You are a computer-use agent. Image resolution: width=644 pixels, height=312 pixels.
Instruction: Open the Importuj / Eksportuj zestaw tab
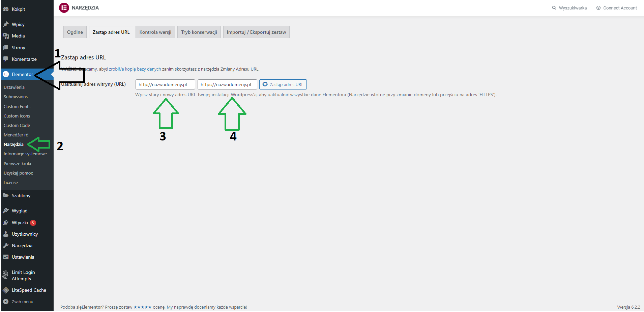click(x=256, y=32)
